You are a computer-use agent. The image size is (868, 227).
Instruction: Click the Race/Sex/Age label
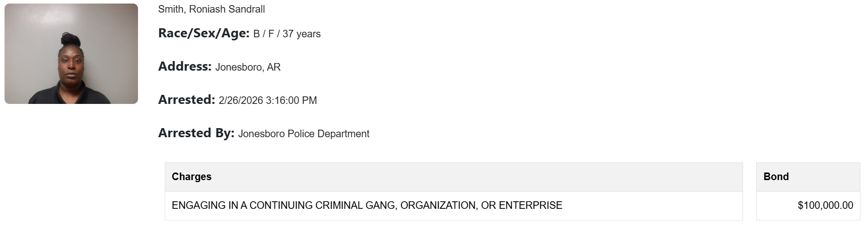(204, 33)
